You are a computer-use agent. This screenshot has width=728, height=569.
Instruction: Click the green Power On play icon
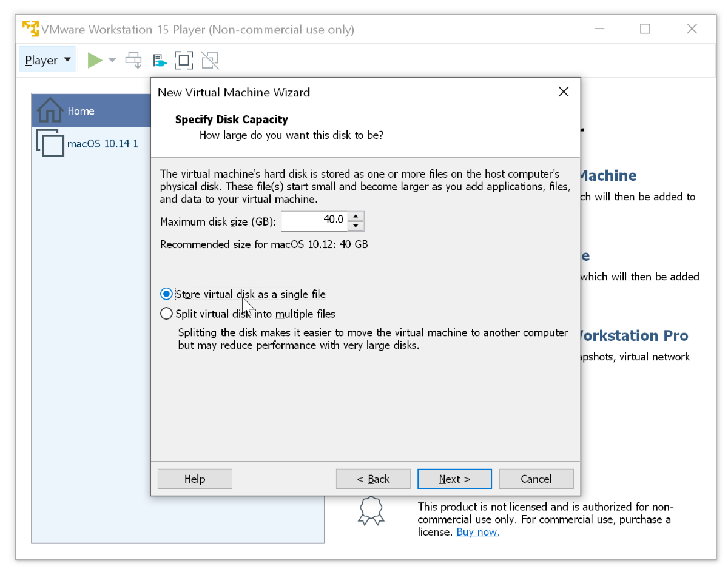coord(95,60)
